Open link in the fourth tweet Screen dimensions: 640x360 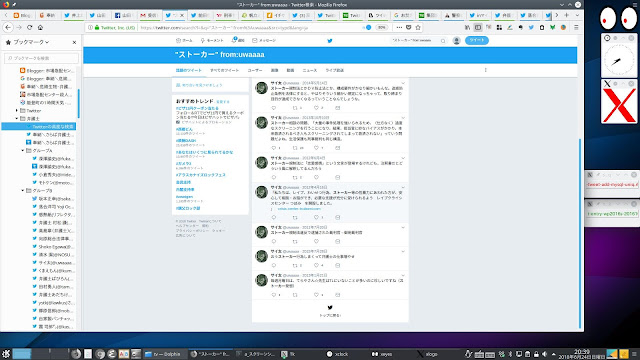click(x=299, y=209)
